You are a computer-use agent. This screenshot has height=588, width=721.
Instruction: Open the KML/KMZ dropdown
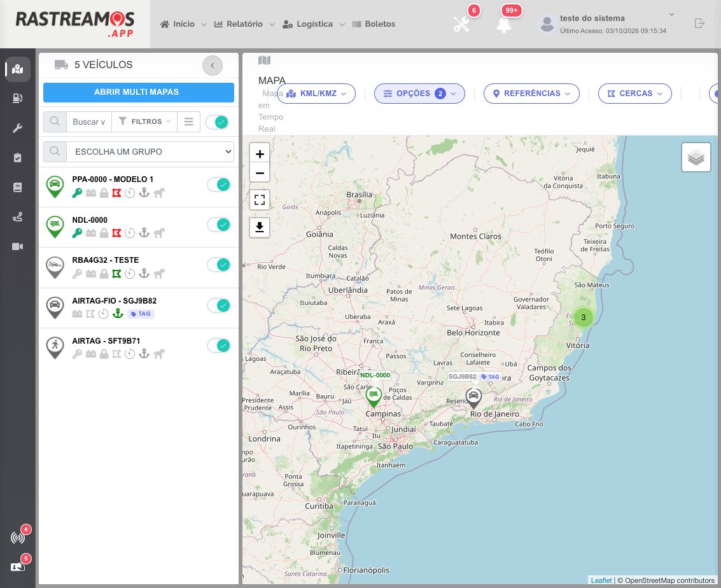click(x=316, y=94)
